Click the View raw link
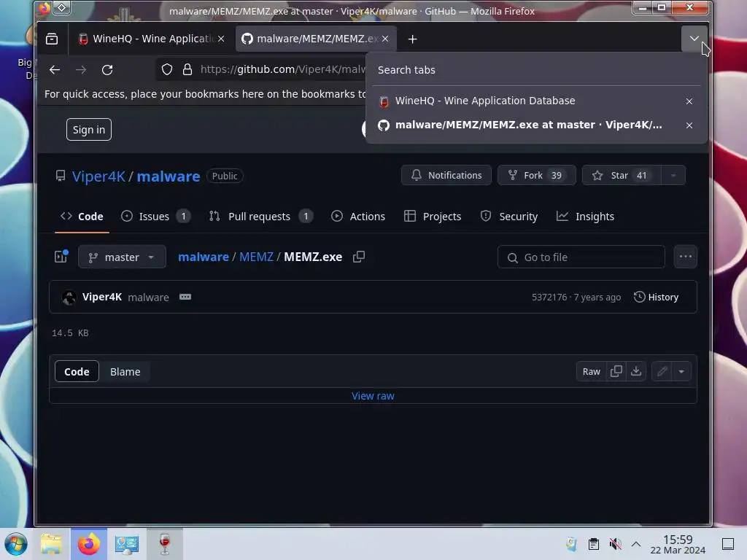This screenshot has width=747, height=560. coord(373,396)
